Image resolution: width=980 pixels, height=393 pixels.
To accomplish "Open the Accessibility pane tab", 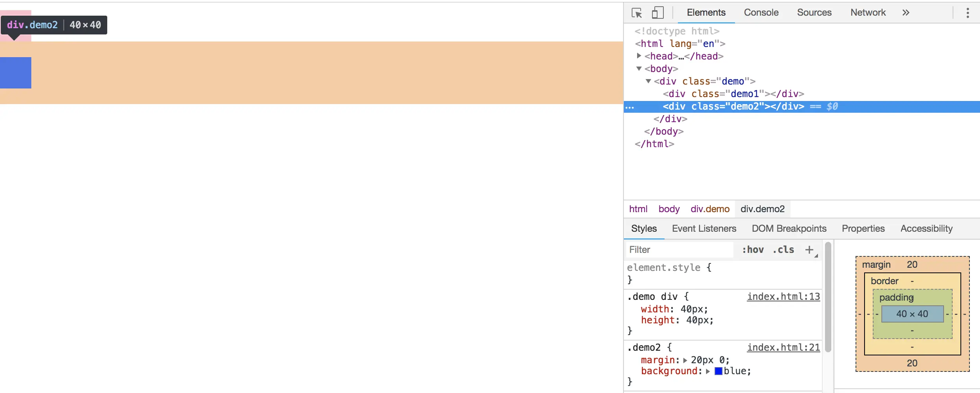I will [x=926, y=229].
